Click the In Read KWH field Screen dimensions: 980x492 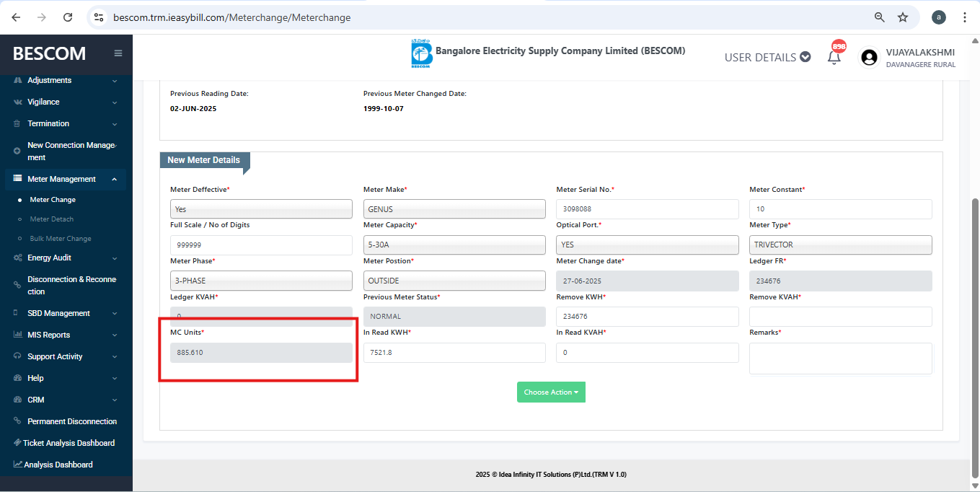tap(454, 353)
